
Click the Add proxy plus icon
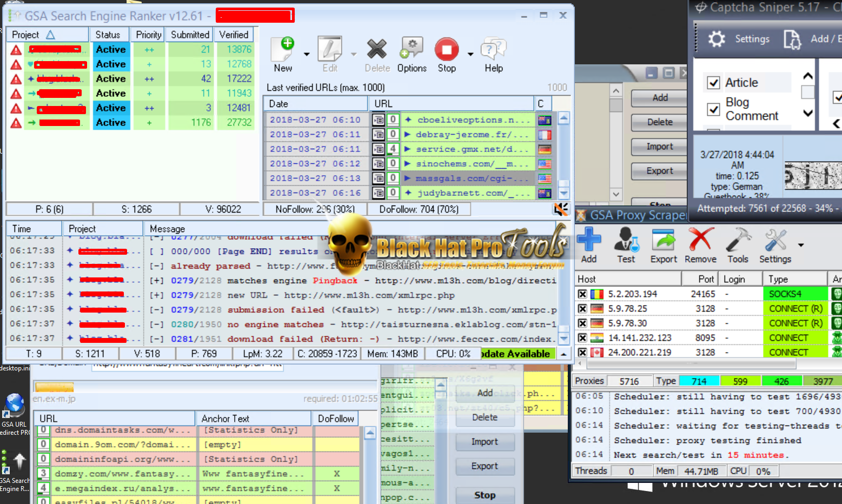click(x=589, y=238)
